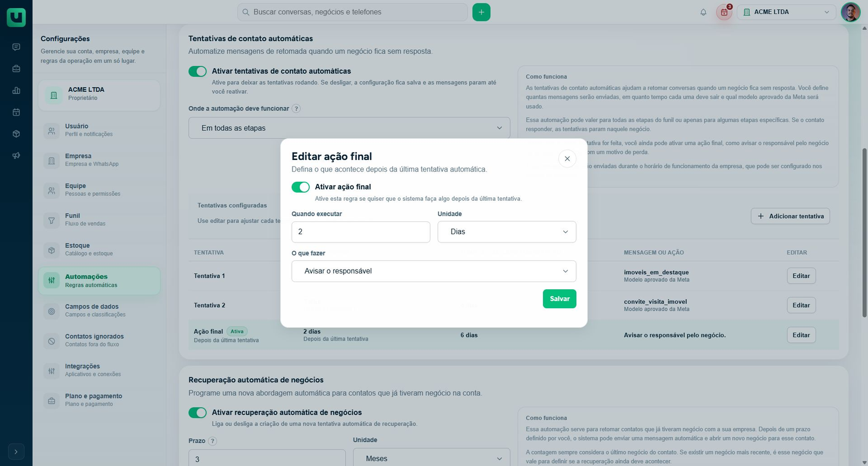This screenshot has height=466, width=868.
Task: Click the page's vertical scrollbar thumb
Action: coord(864,232)
